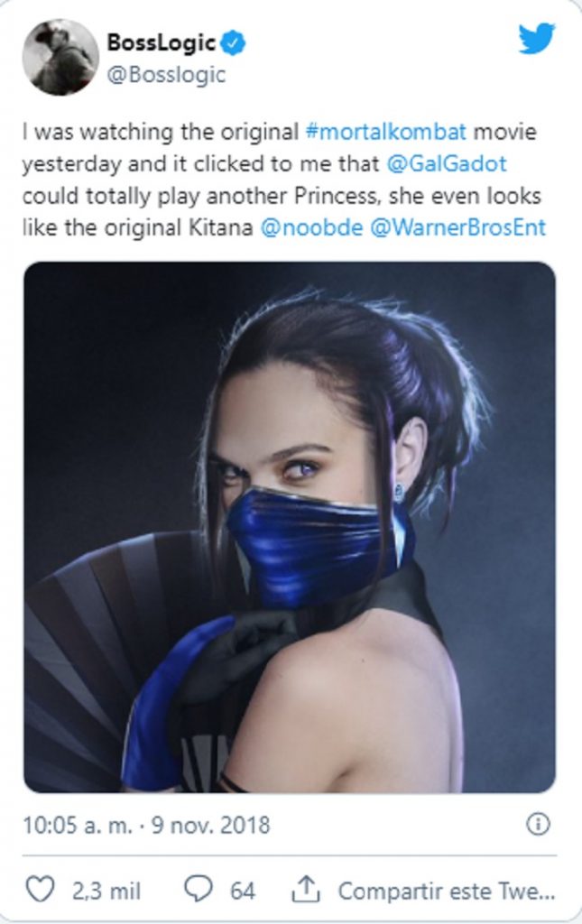Open the tweet timestamp 10:05 a. m.
This screenshot has width=582, height=924.
click(x=78, y=825)
